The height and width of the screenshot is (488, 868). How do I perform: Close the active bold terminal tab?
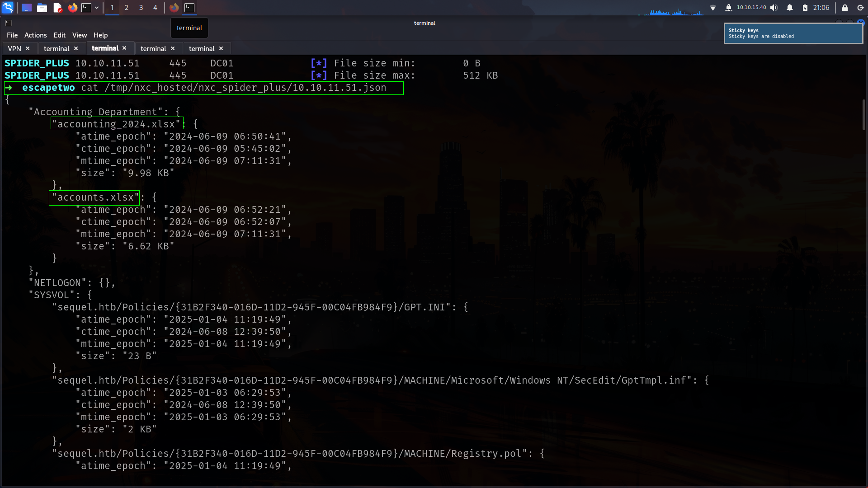(x=124, y=48)
